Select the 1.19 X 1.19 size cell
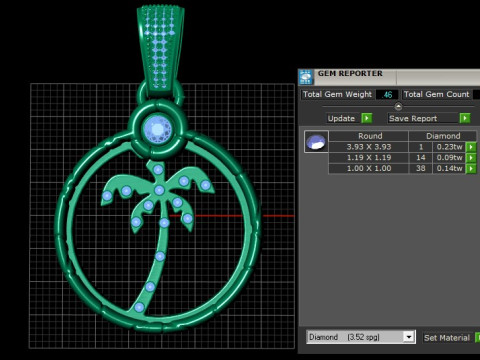Screen dimensions: 480x360 (x=369, y=158)
